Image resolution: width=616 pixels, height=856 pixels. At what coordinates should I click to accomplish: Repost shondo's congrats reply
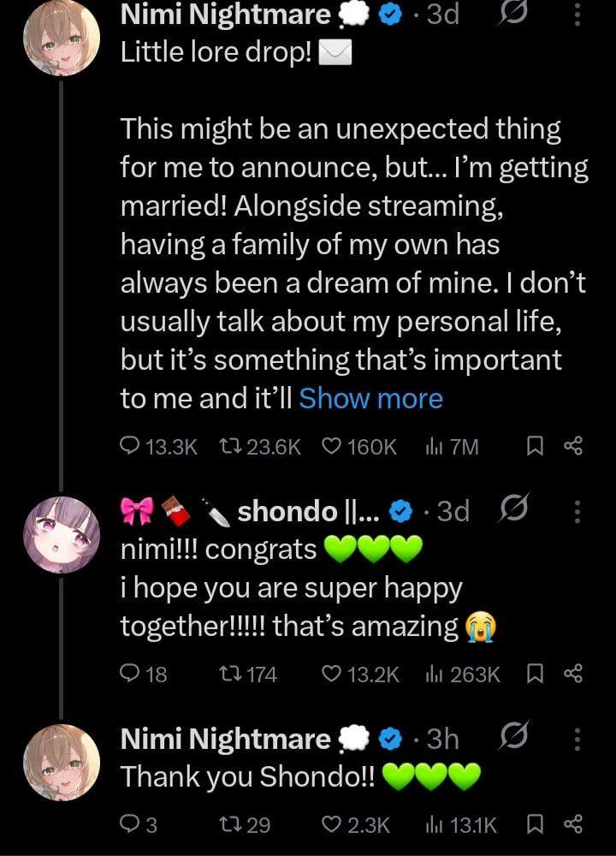(229, 675)
